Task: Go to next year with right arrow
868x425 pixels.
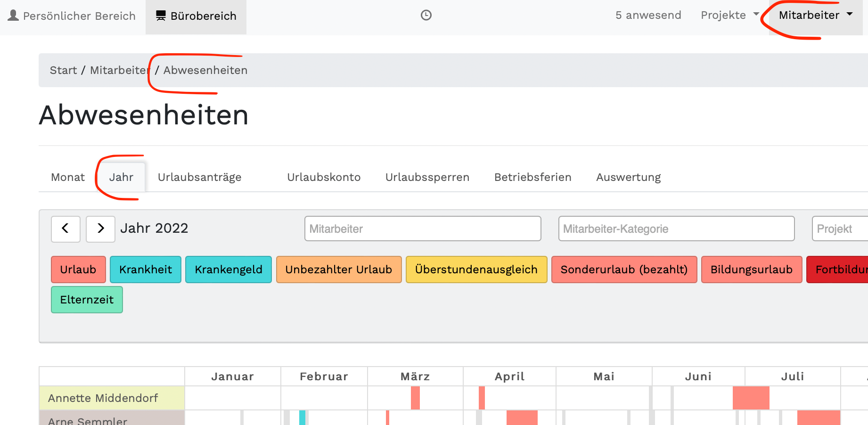Action: coord(100,229)
